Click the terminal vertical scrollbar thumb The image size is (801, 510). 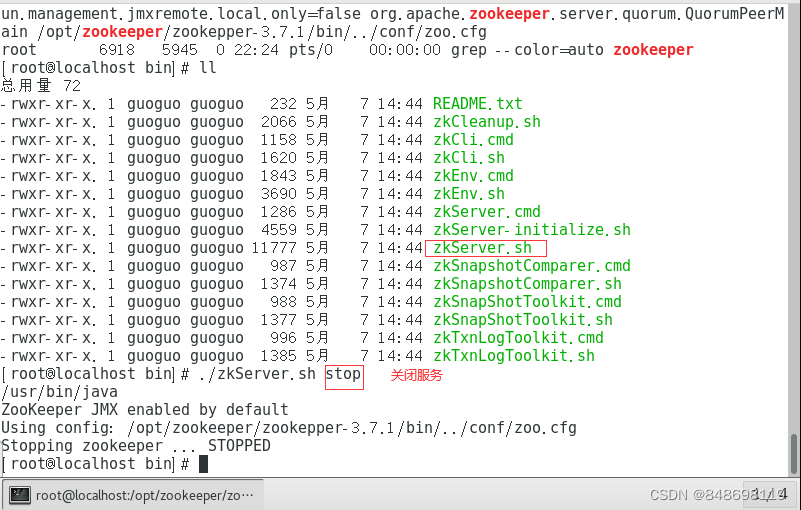click(793, 454)
